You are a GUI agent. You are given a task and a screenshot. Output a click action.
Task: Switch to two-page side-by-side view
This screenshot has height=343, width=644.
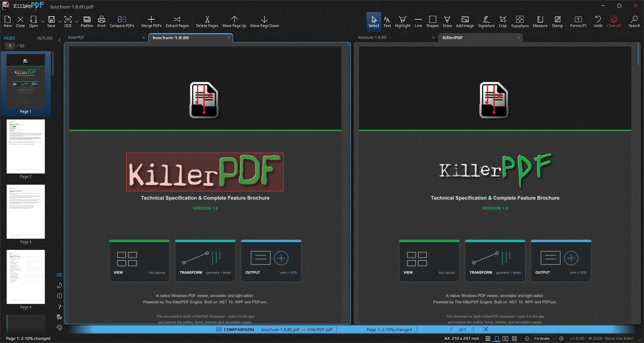(505, 338)
